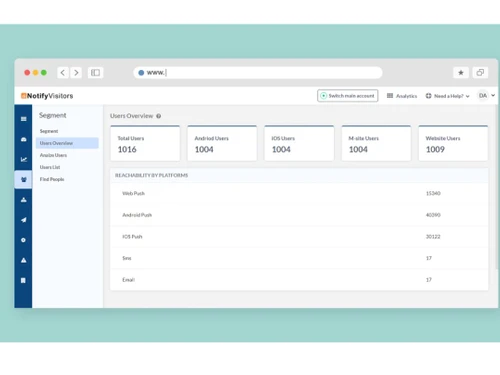The width and height of the screenshot is (500, 375).
Task: Open the hamburger menu icon in sidebar
Action: (23, 119)
